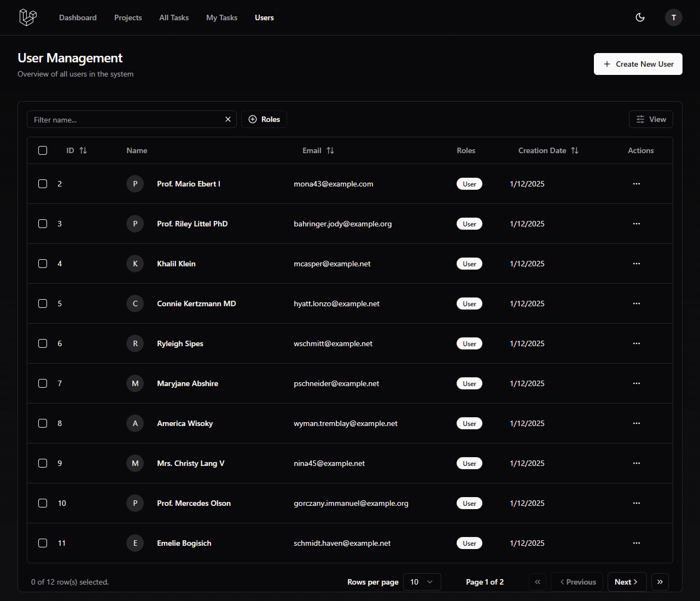Open actions menu for Emelie Bogisich
700x601 pixels.
click(636, 543)
